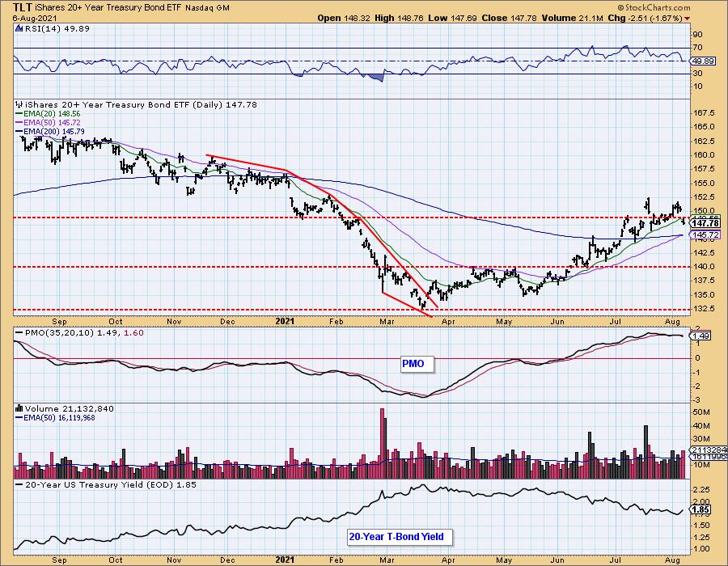Click the 6-Aug-2021 date label
The image size is (728, 566).
[x=34, y=18]
